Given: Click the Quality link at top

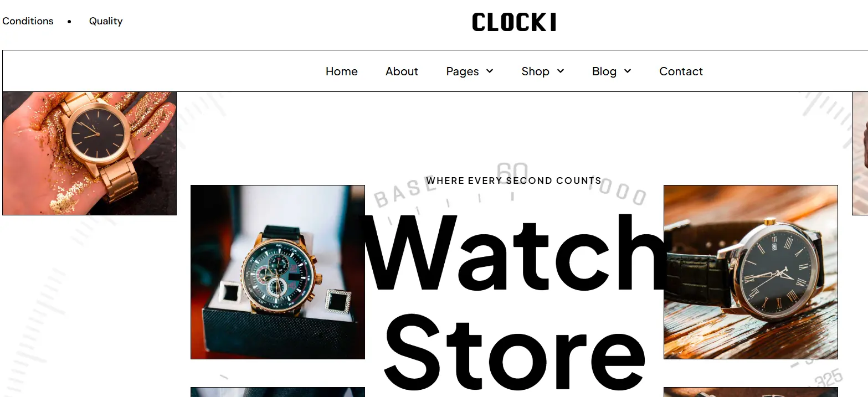Looking at the screenshot, I should click(106, 21).
